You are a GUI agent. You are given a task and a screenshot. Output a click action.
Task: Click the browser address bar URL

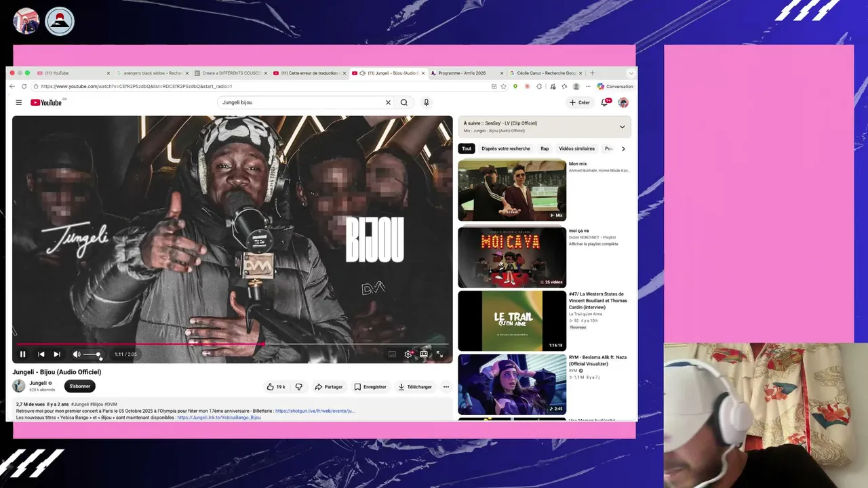tap(136, 86)
